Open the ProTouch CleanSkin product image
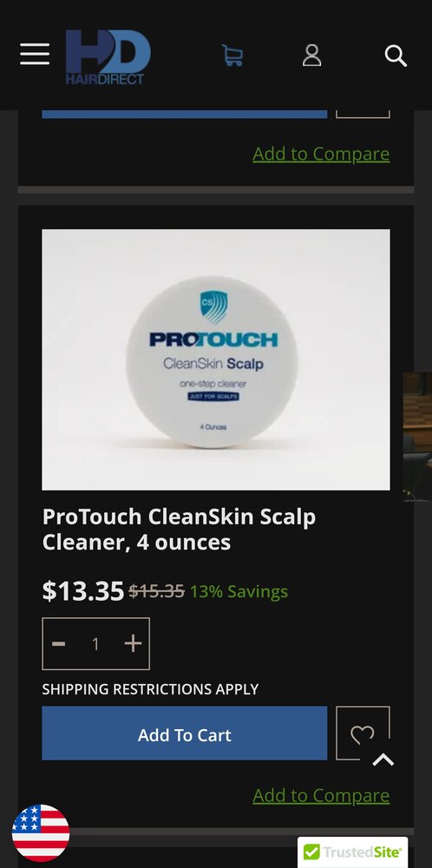Viewport: 432px width, 868px height. pyautogui.click(x=216, y=360)
